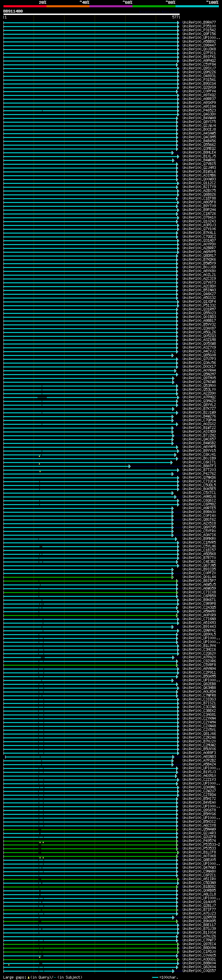
Task: Select hit label UniRef100_B9MKR0
Action: click(x=199, y=539)
